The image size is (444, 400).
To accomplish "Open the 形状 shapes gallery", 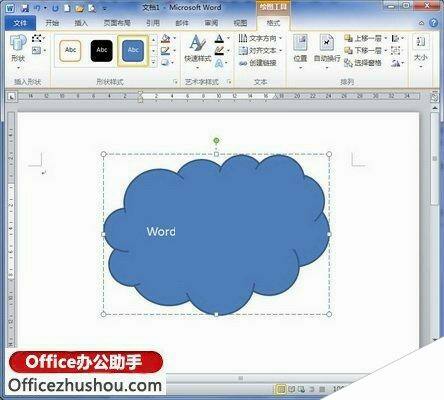I will pyautogui.click(x=18, y=52).
